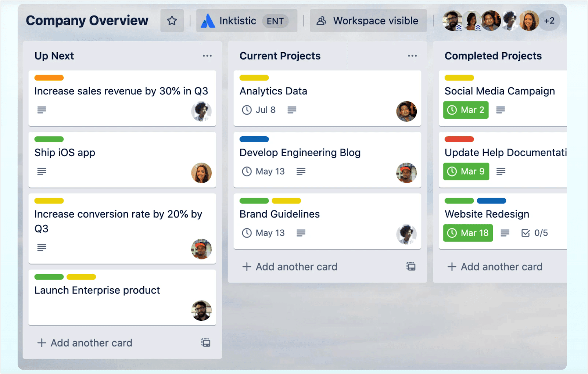Toggle the Mar 2 due date badge
588x374 pixels.
point(466,110)
